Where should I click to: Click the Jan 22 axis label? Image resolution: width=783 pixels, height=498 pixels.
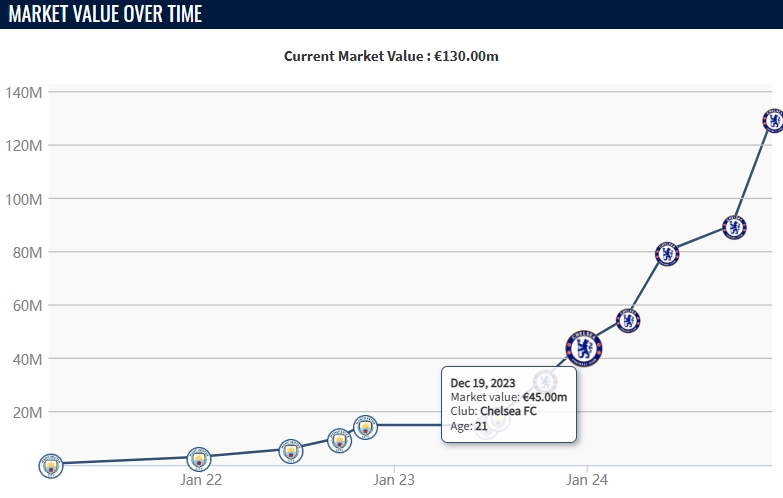tap(201, 480)
